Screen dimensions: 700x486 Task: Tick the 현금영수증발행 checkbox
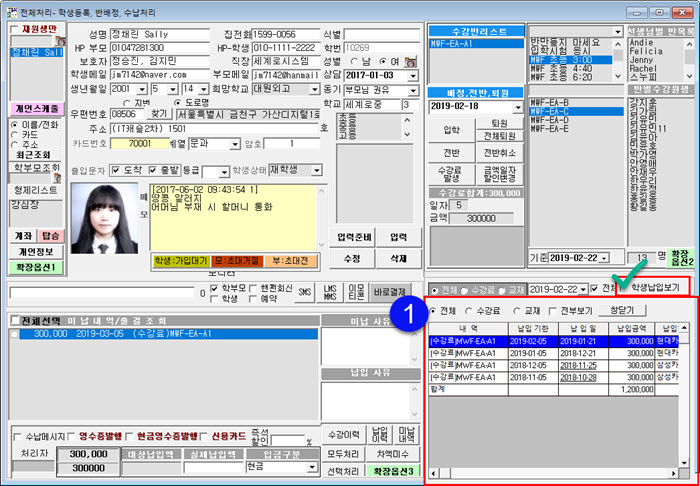(129, 436)
